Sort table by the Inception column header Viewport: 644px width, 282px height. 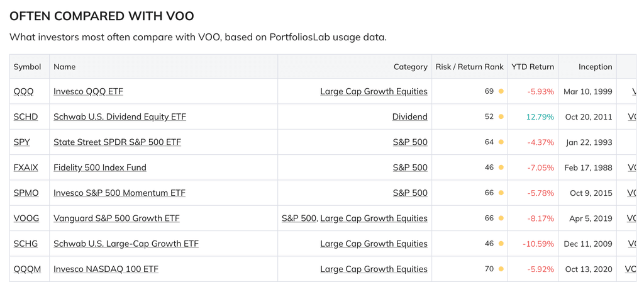pos(595,67)
